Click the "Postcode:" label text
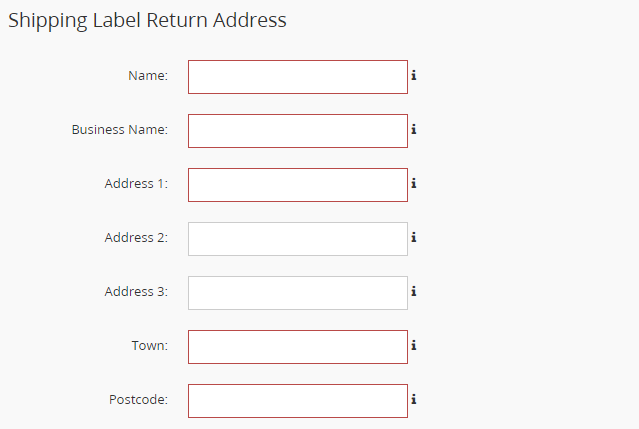This screenshot has width=639, height=429. (x=138, y=400)
